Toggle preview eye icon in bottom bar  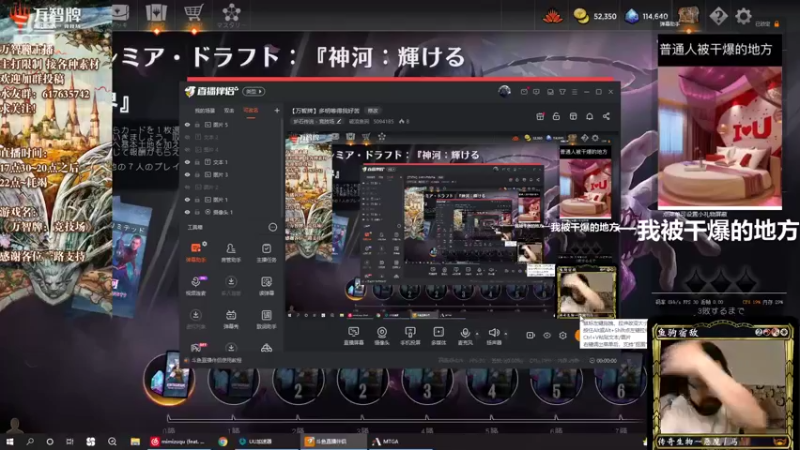coord(547,335)
